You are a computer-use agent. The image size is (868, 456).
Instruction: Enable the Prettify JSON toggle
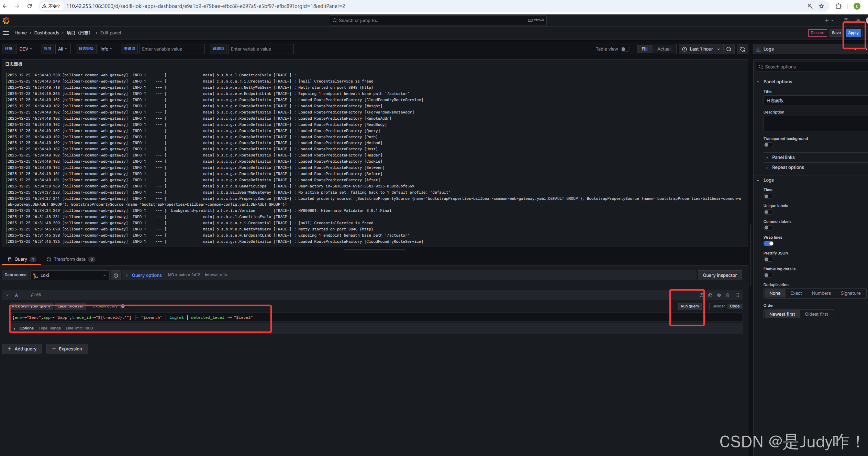(768, 259)
